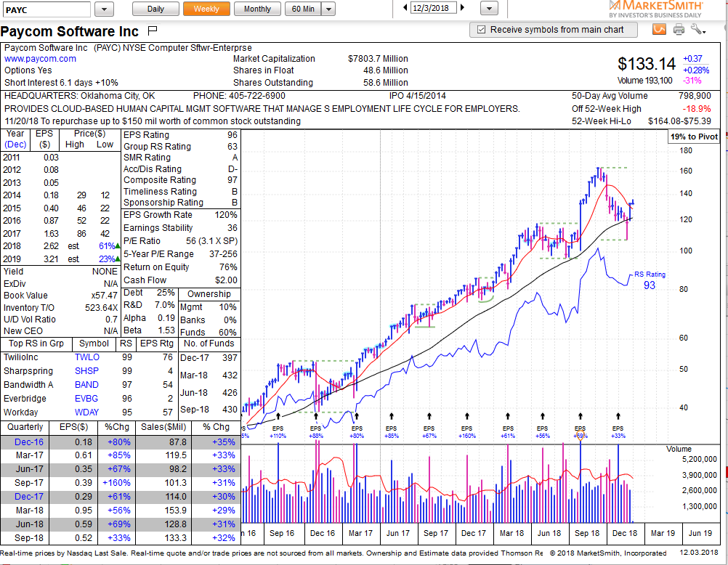Click the +160% EPS change in Sep-17 row
Image resolution: width=728 pixels, height=565 pixels.
tap(116, 483)
